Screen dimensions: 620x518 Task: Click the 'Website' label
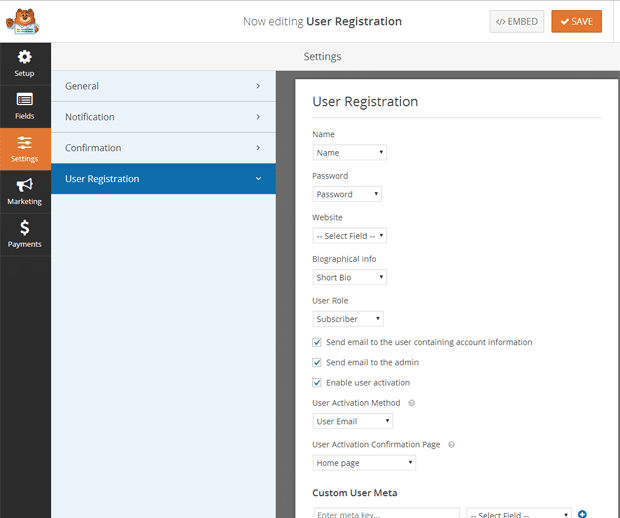click(x=327, y=217)
